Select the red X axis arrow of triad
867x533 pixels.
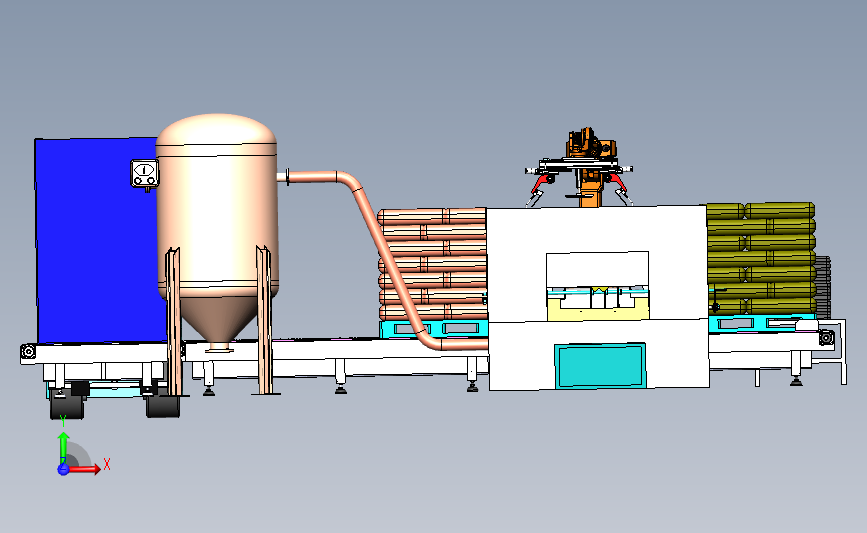(83, 469)
